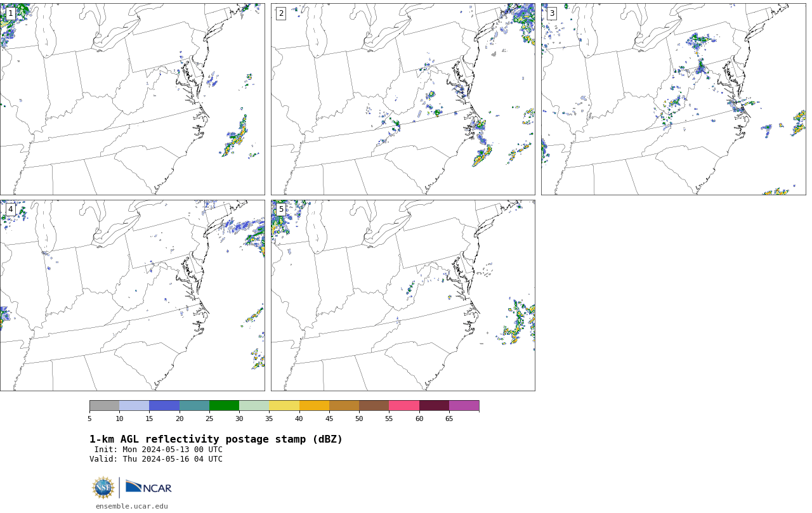Image resolution: width=812 pixels, height=513 pixels.
Task: Click the brown 50-55 dBZ swatch
Action: click(374, 406)
